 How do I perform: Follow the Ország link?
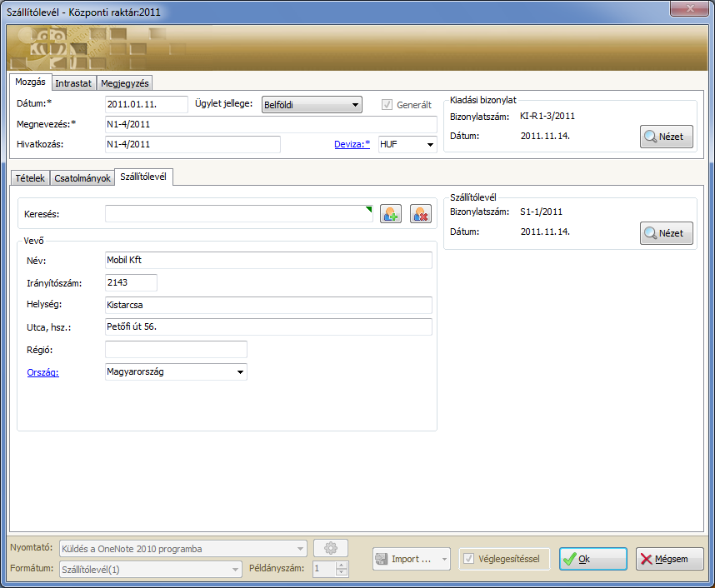click(42, 372)
